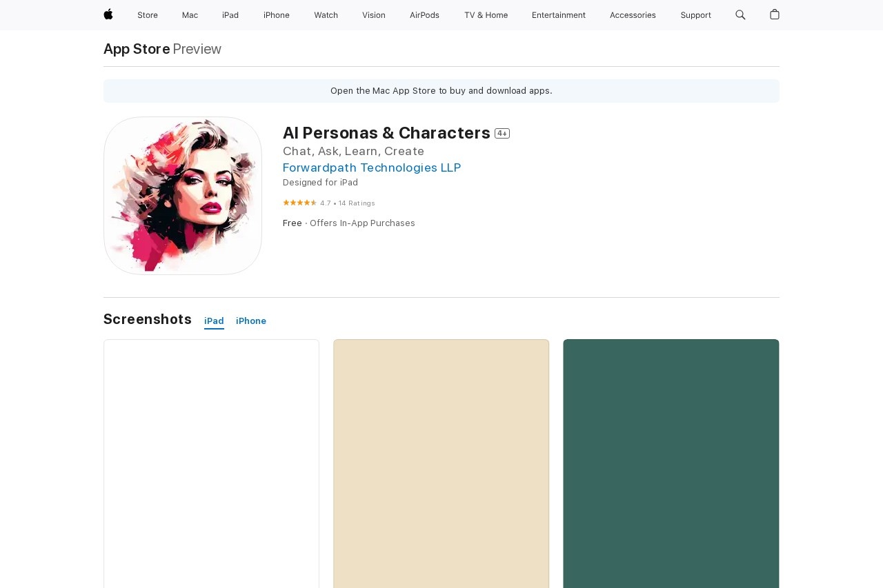The width and height of the screenshot is (883, 588).
Task: Open the Mac menu
Action: click(190, 15)
